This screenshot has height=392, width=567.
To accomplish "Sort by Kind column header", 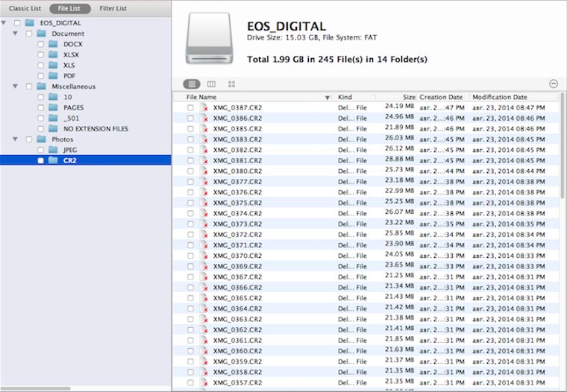I will click(x=354, y=97).
